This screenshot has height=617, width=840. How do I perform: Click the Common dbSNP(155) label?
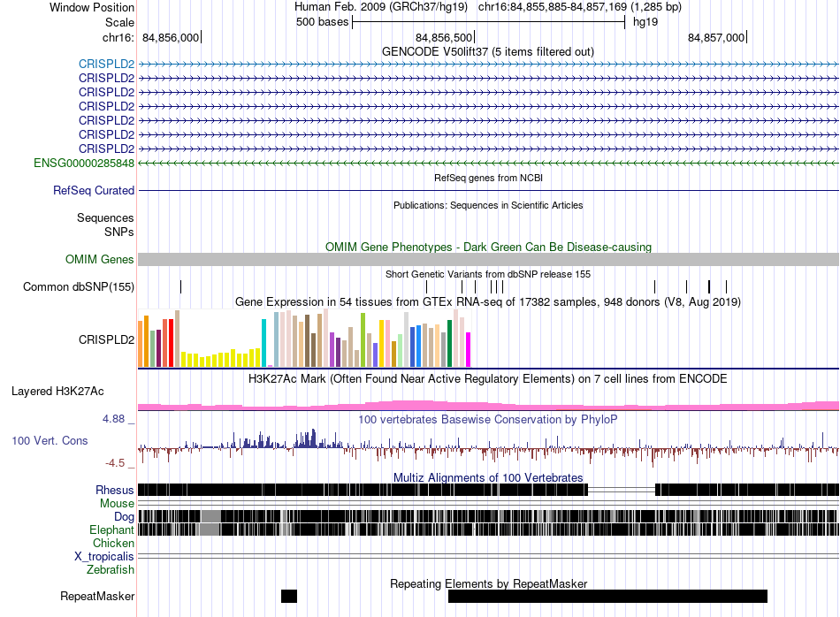coord(79,286)
